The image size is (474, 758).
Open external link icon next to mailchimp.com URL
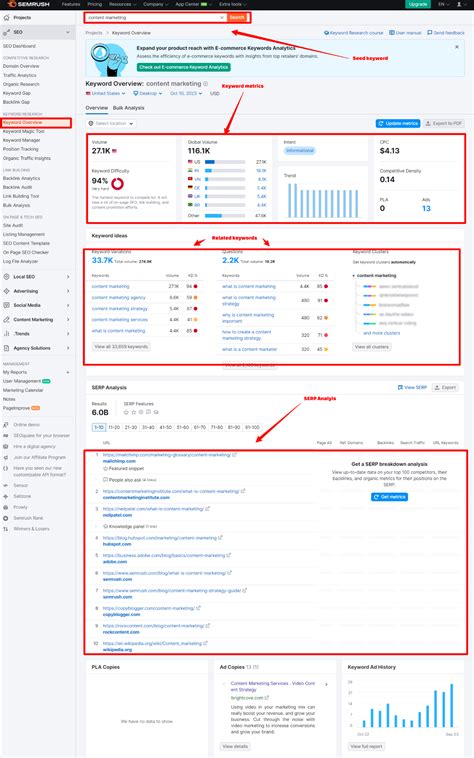(x=235, y=455)
